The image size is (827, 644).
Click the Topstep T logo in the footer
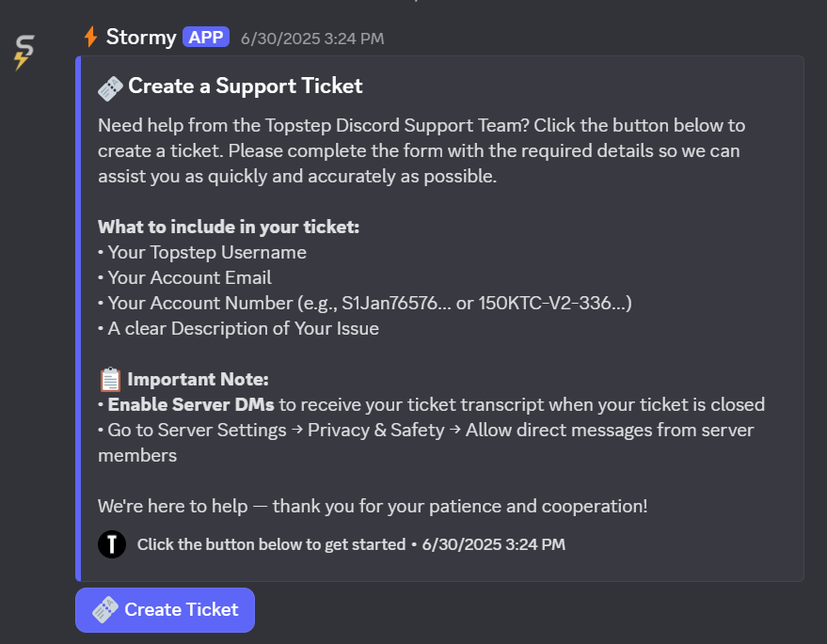point(112,544)
